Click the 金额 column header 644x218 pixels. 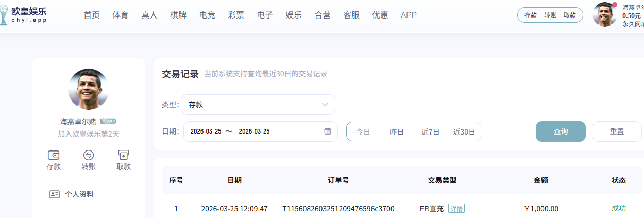tap(541, 180)
